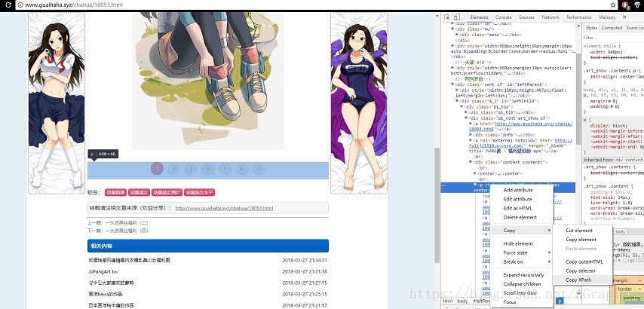Viewport: 644px width, 309px height.
Task: Open related article 'JoFangArt tw:'
Action: [x=103, y=271]
